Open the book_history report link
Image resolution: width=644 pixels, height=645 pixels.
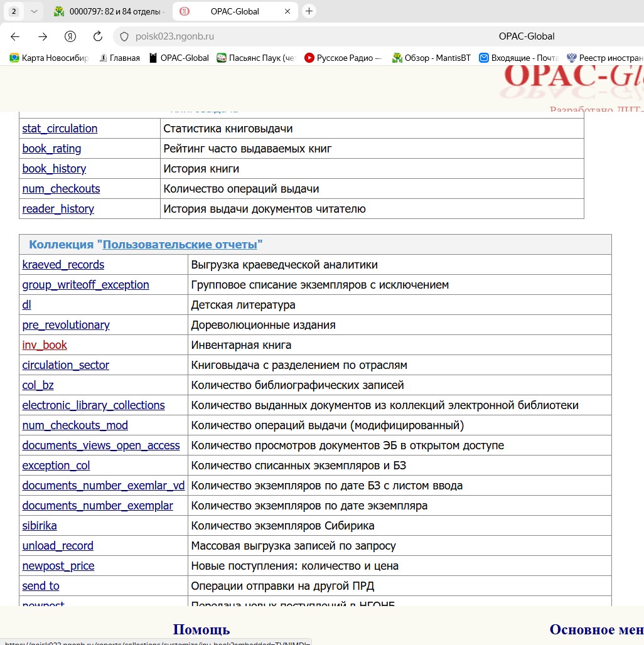(54, 169)
